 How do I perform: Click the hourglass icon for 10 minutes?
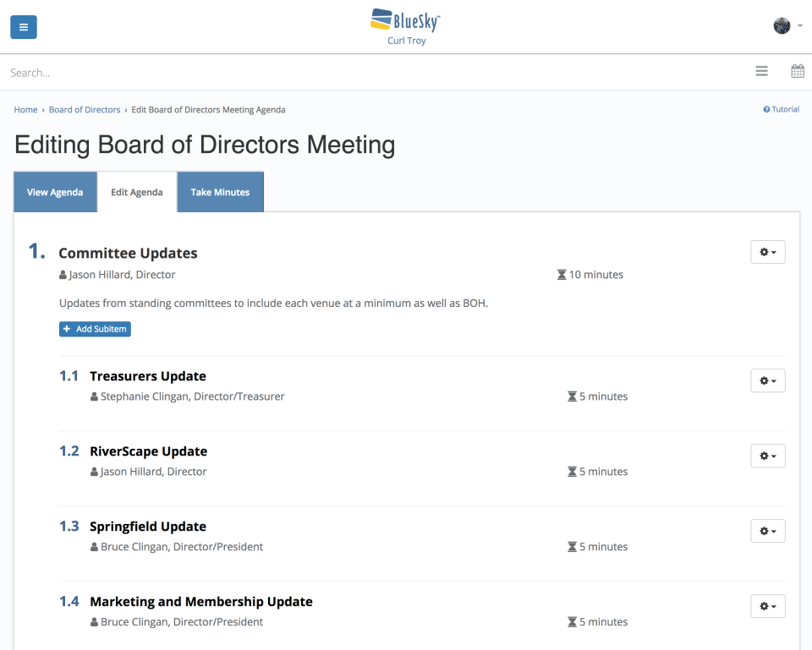561,274
